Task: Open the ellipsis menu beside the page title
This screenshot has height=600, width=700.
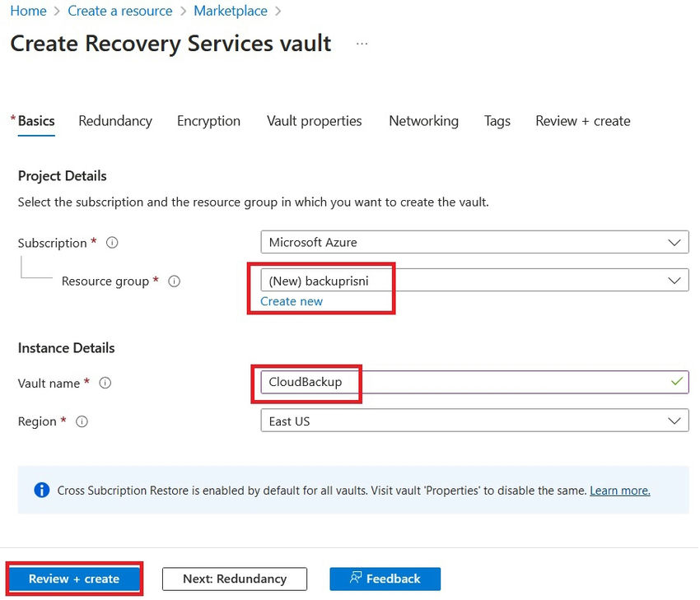Action: tap(361, 47)
